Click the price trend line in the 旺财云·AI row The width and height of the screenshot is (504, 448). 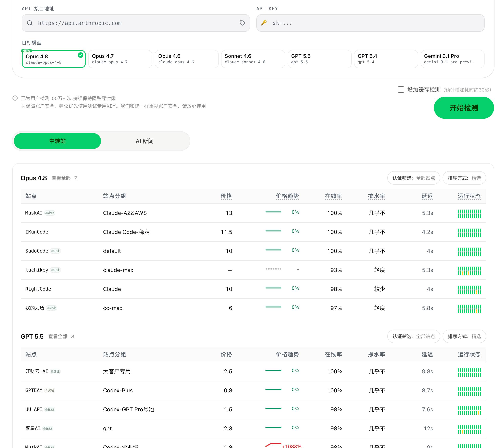[273, 370]
